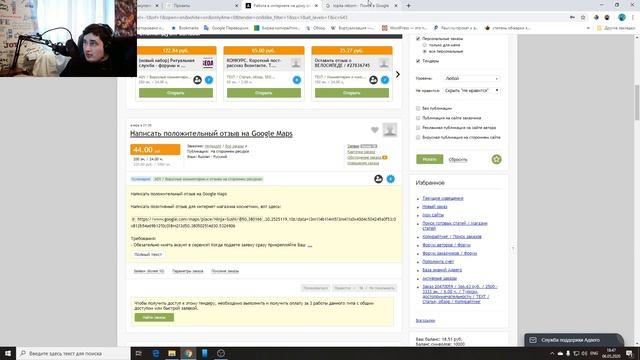Open the Bookmarks folder in bookmarks bar
The image size is (640, 360).
tap(184, 28)
